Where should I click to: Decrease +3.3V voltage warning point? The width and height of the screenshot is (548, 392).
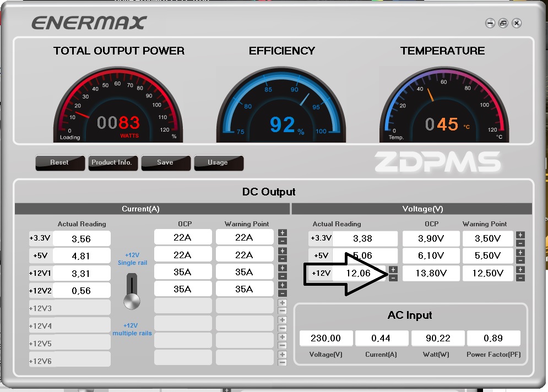520,243
